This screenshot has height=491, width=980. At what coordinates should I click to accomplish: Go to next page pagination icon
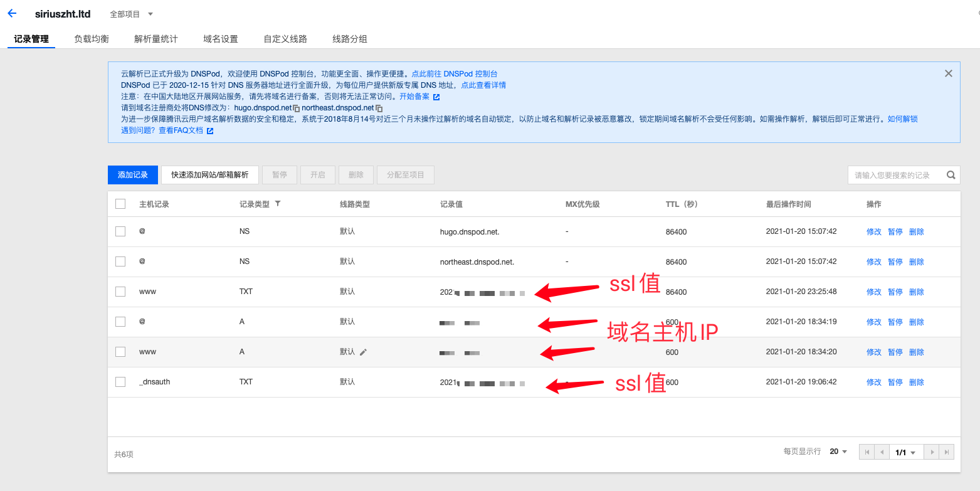coord(932,452)
